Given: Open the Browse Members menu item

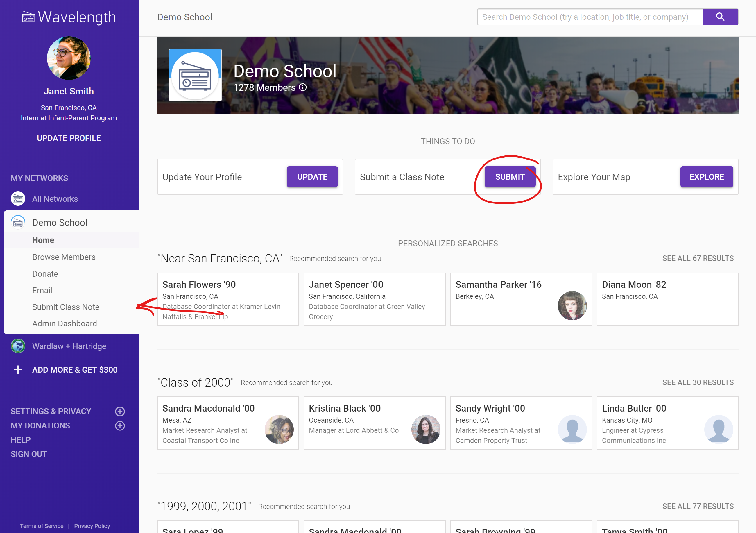Looking at the screenshot, I should 64,257.
